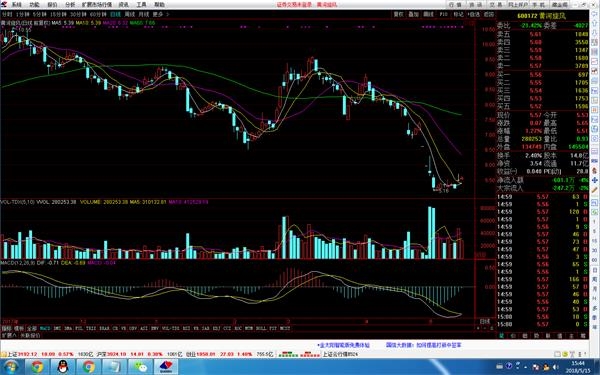
Task: Open 手机 section at top right
Action: point(539,5)
